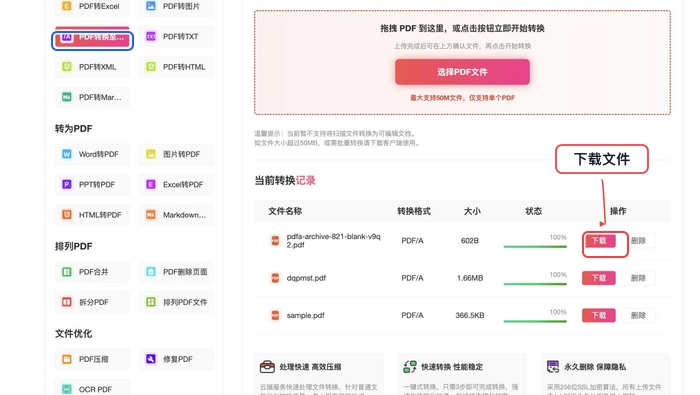Open the PDF转图片 tool icon
The height and width of the screenshot is (395, 700).
coord(151,6)
